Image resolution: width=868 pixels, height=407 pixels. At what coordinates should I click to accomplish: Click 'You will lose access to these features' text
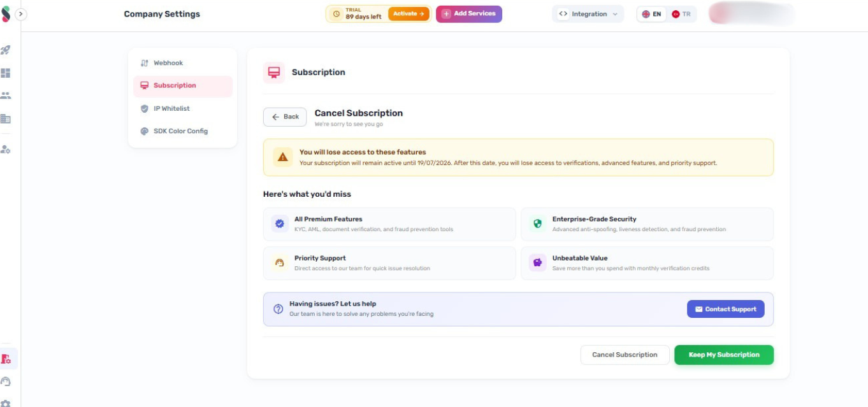coord(363,152)
